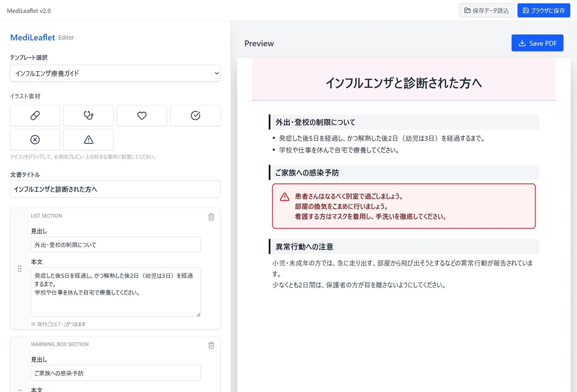Select the link illustration icon
The height and width of the screenshot is (392, 577).
[x=35, y=115]
